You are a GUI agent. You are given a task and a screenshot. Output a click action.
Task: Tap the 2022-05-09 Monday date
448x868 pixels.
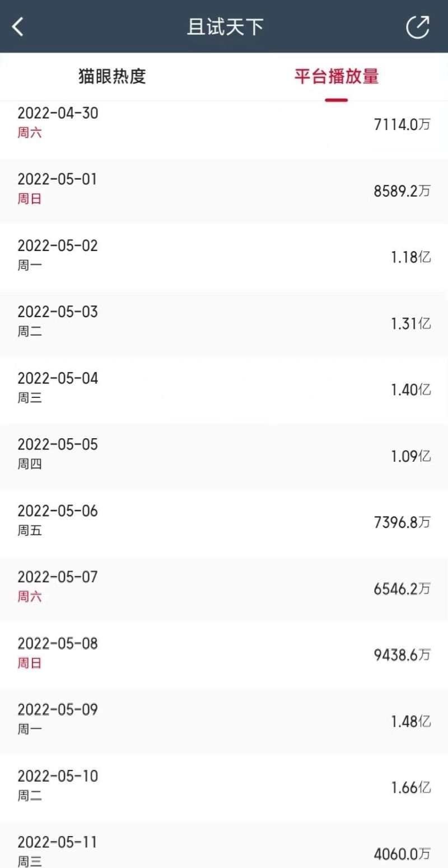57,710
